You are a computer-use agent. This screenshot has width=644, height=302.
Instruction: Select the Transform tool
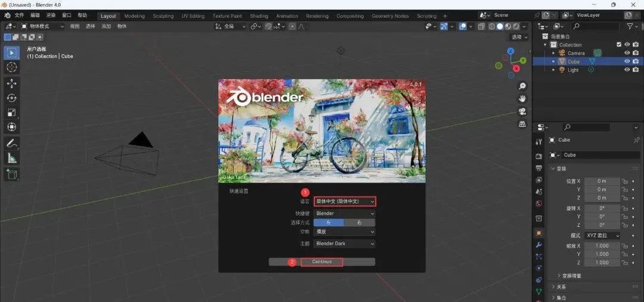[11, 127]
